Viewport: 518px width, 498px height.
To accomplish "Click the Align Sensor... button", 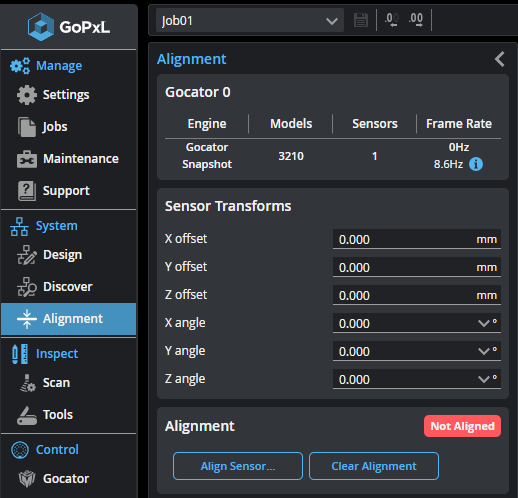I will [x=238, y=466].
